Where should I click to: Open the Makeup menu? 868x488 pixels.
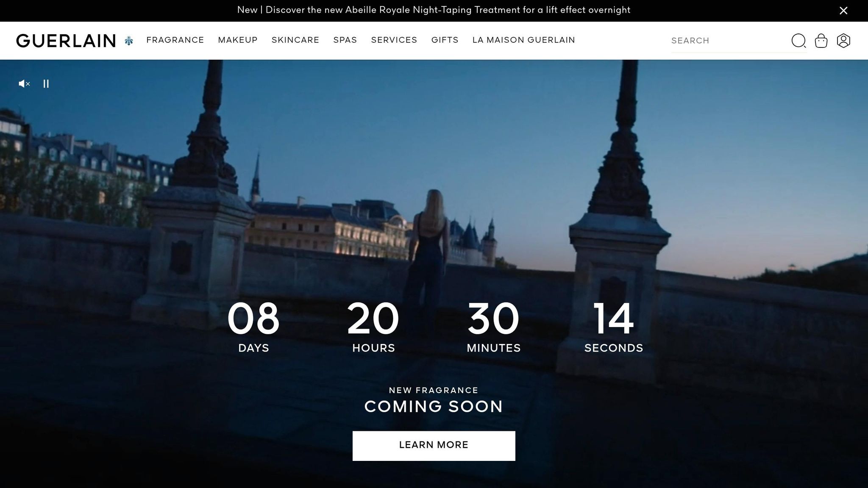tap(238, 40)
